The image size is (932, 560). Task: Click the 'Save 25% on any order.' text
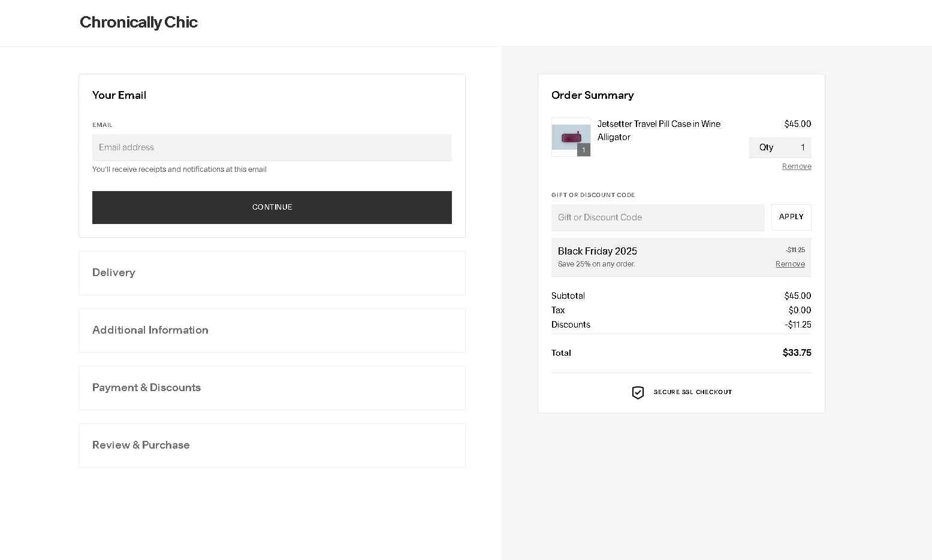click(x=596, y=264)
